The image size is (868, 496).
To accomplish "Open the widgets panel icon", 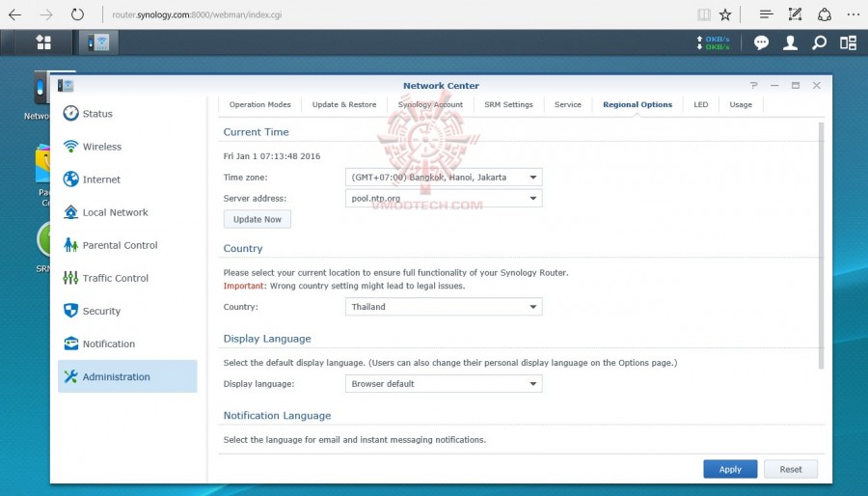I will tap(848, 42).
